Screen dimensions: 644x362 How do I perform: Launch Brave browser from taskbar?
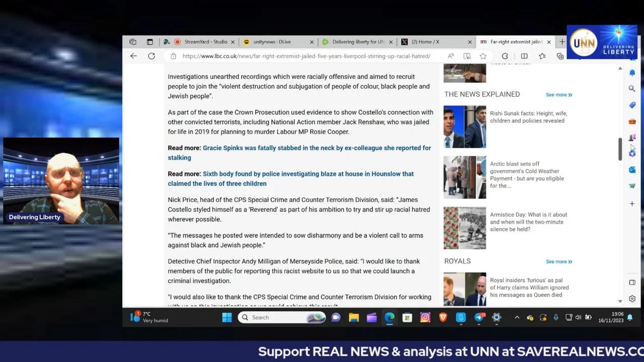[x=443, y=317]
